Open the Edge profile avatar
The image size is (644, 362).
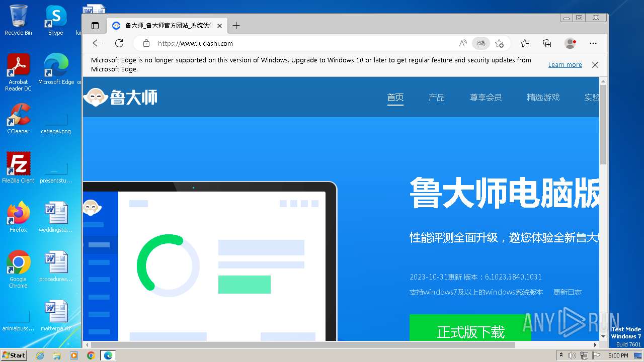[570, 43]
